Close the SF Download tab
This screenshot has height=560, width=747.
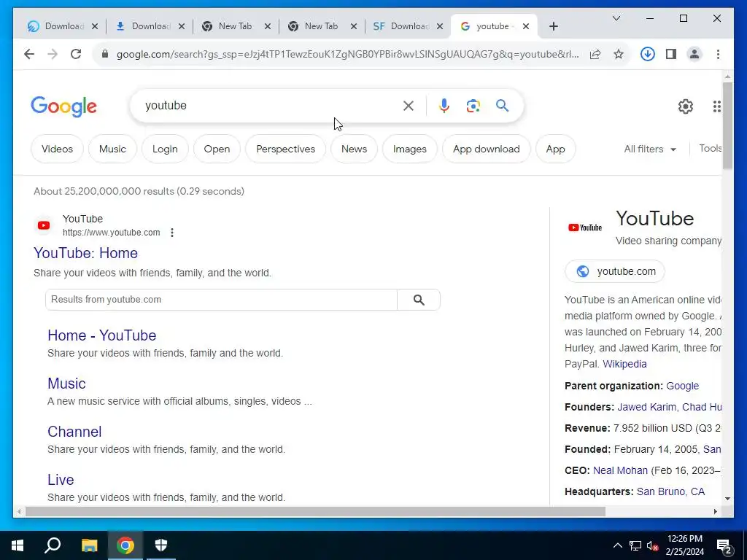click(x=440, y=26)
